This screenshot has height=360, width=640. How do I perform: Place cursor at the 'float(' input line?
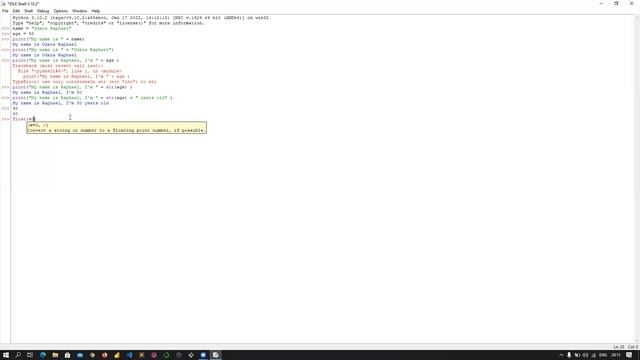coord(24,119)
